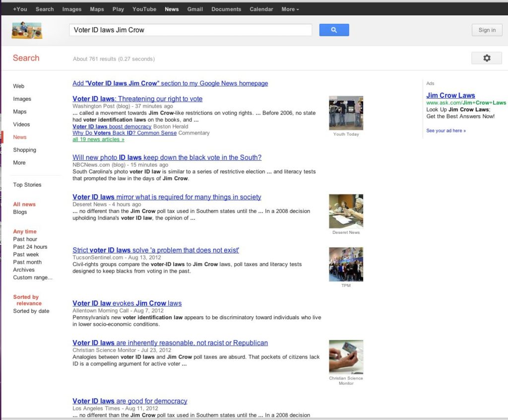Open 'Voter ID laws are inherently reasonable' article
The image size is (508, 420).
pyautogui.click(x=170, y=343)
